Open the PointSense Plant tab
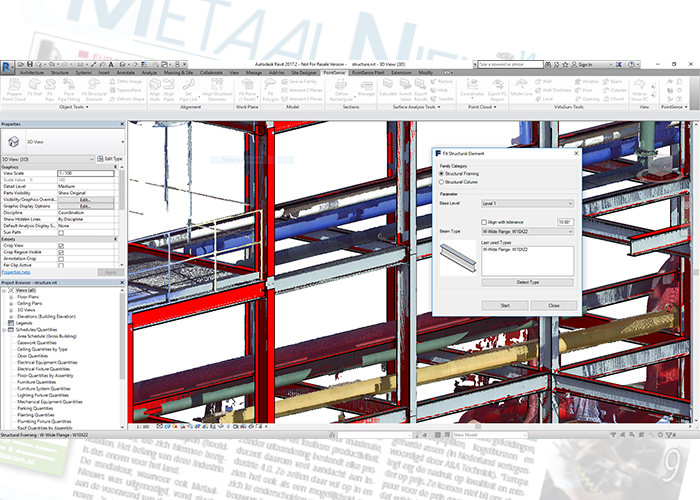 pyautogui.click(x=368, y=72)
